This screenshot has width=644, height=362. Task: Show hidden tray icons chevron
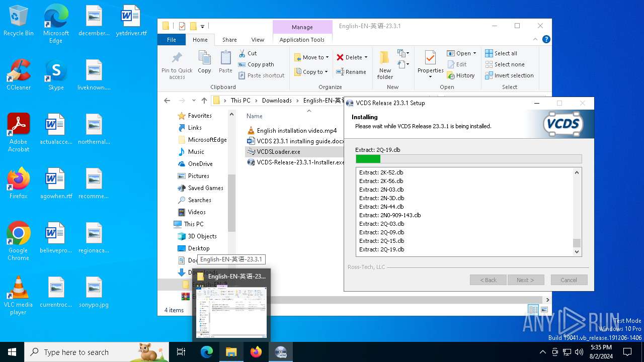542,352
